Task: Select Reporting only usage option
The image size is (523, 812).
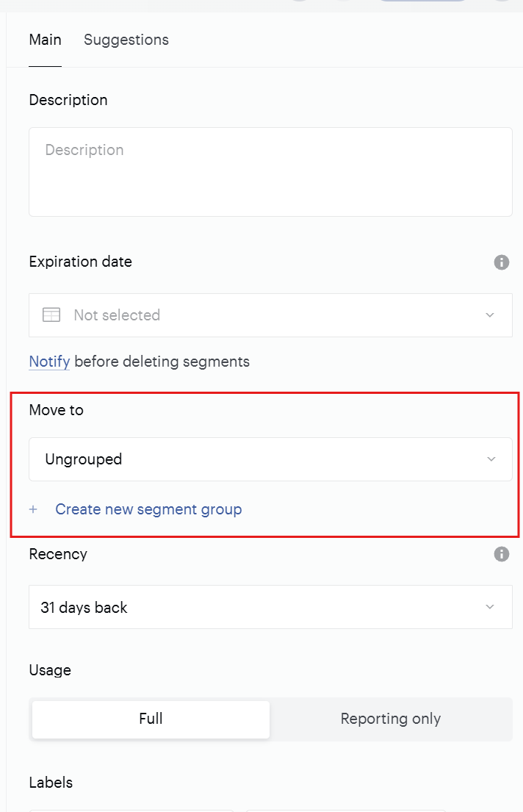Action: [391, 719]
